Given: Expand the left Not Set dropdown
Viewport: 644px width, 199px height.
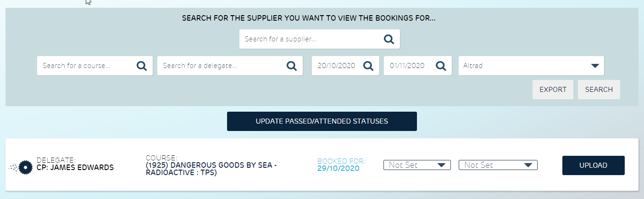Looking at the screenshot, I should point(417,165).
